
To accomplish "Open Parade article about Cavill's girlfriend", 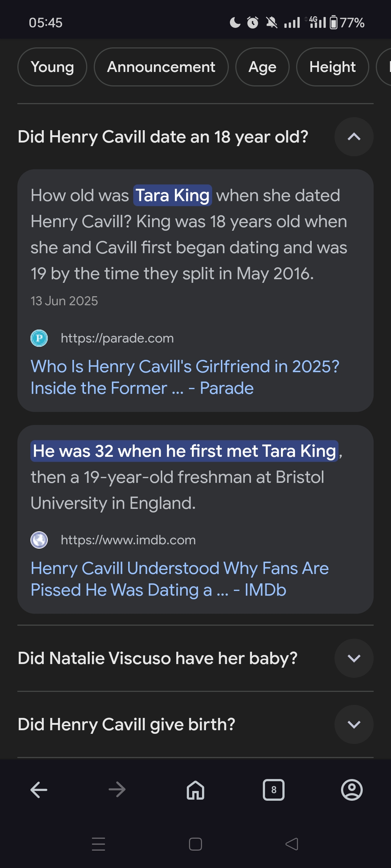I will tap(185, 377).
